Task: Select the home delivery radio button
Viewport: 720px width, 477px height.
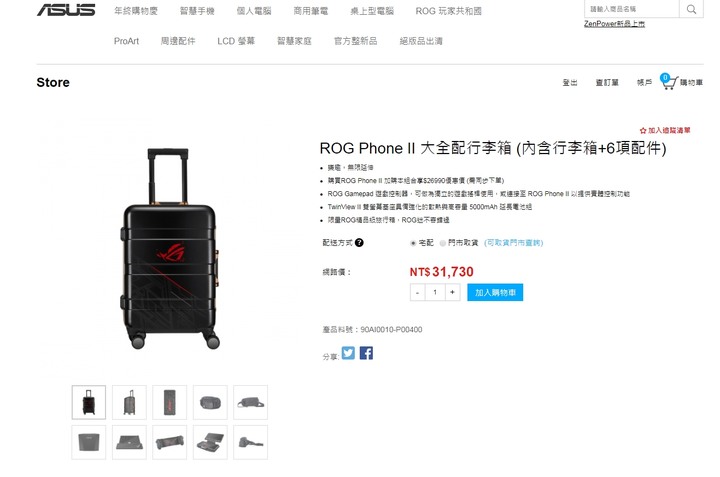Action: pyautogui.click(x=413, y=243)
